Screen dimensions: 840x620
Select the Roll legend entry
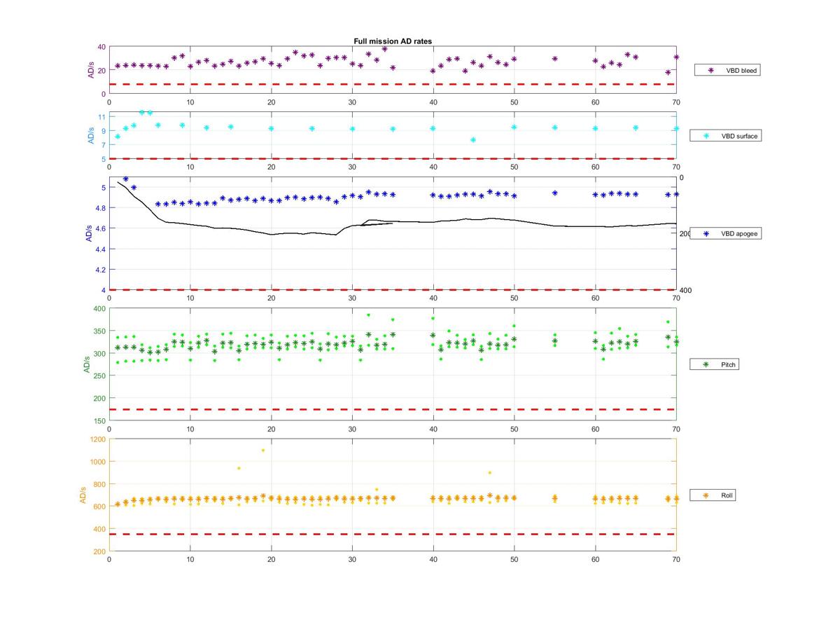(x=713, y=495)
